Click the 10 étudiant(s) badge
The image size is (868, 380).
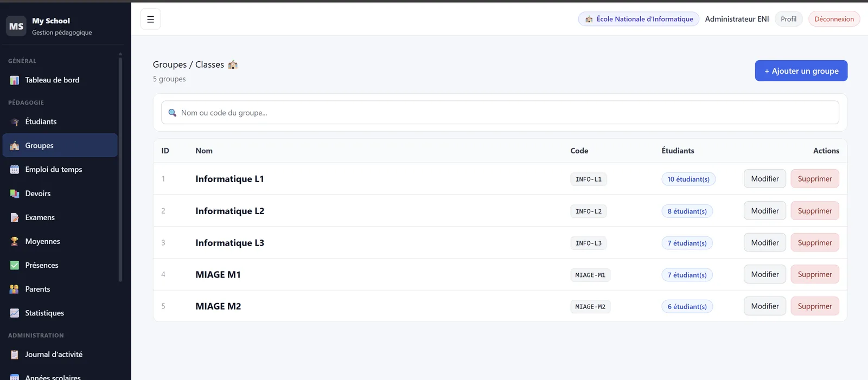[688, 179]
